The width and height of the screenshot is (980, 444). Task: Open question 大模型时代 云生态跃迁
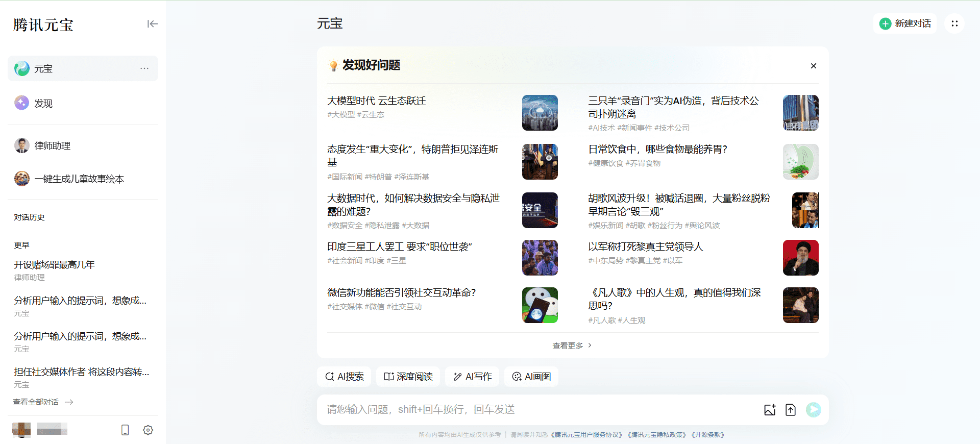(377, 101)
